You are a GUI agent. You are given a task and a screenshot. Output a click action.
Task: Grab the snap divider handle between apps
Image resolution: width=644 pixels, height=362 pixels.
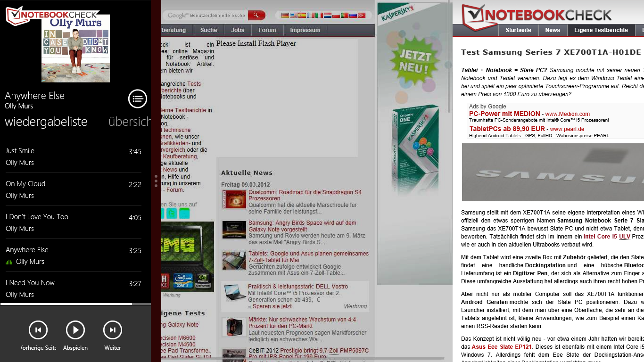[x=156, y=181]
